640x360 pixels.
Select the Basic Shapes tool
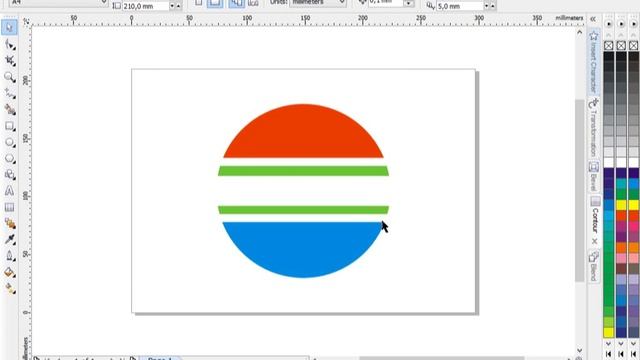point(9,175)
